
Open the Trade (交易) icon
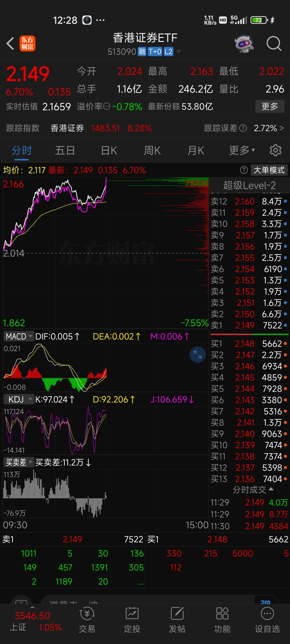(87, 620)
